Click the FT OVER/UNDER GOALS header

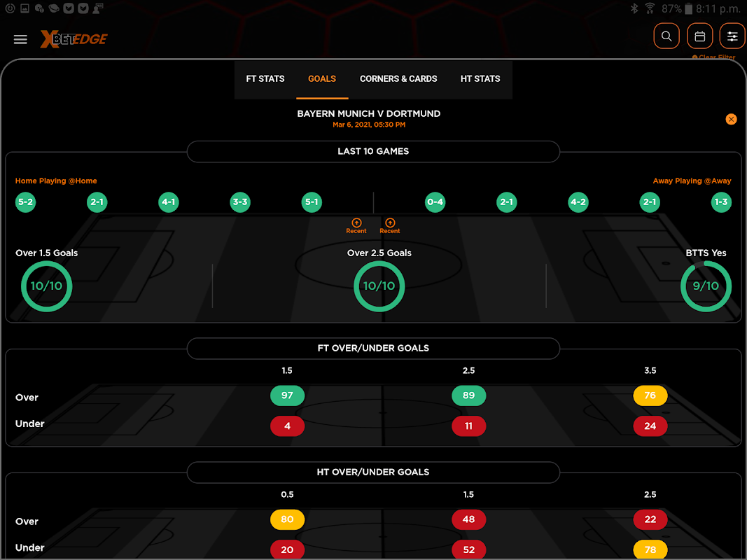pos(374,348)
